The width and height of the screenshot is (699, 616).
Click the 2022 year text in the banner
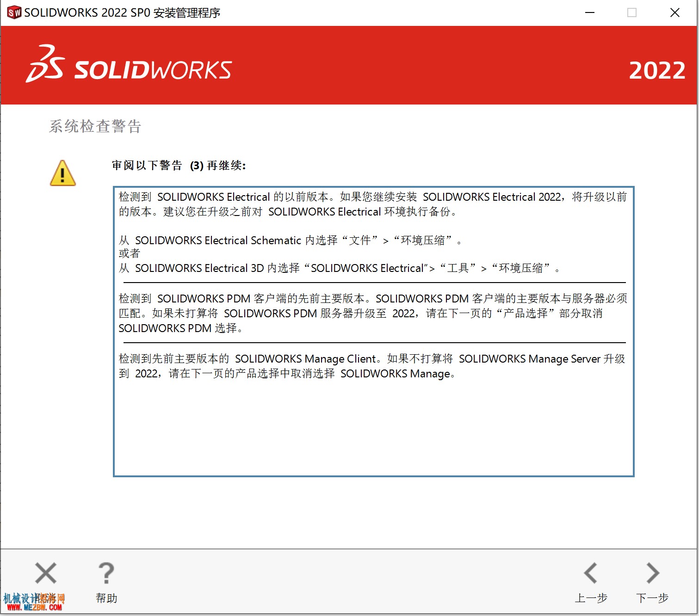(x=657, y=70)
